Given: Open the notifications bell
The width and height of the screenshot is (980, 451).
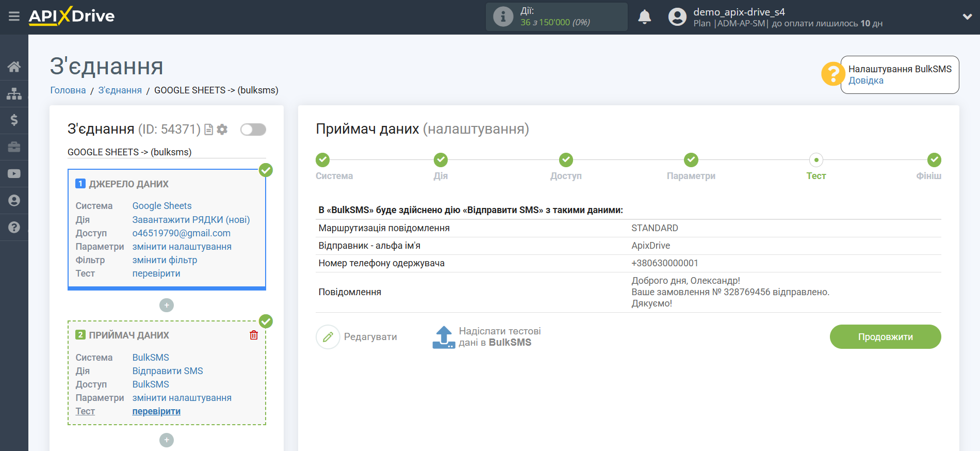Looking at the screenshot, I should click(x=644, y=17).
